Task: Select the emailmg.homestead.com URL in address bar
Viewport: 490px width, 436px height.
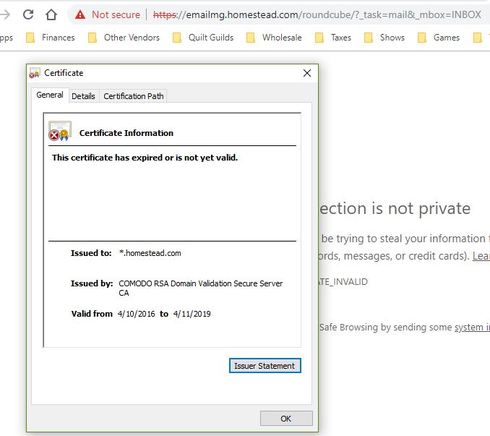Action: click(x=317, y=15)
